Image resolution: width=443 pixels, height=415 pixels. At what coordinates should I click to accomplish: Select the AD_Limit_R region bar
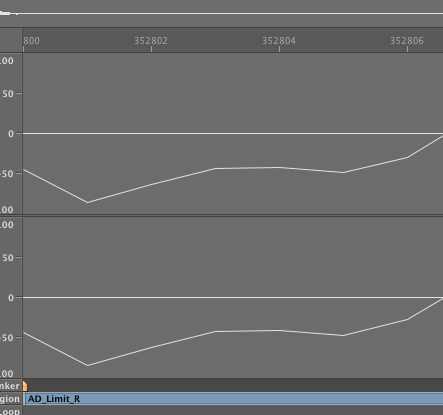[x=233, y=399]
